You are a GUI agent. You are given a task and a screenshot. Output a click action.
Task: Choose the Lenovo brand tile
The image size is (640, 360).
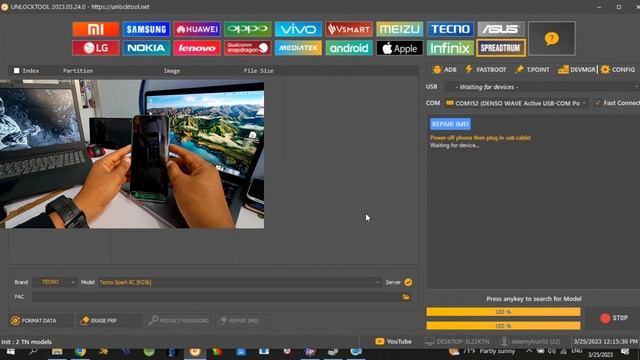point(197,48)
